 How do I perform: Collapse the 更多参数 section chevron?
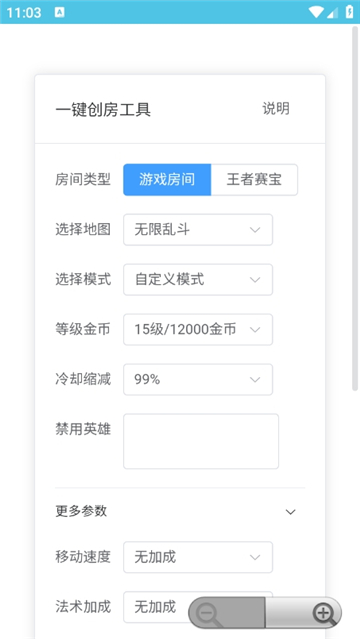(x=291, y=512)
